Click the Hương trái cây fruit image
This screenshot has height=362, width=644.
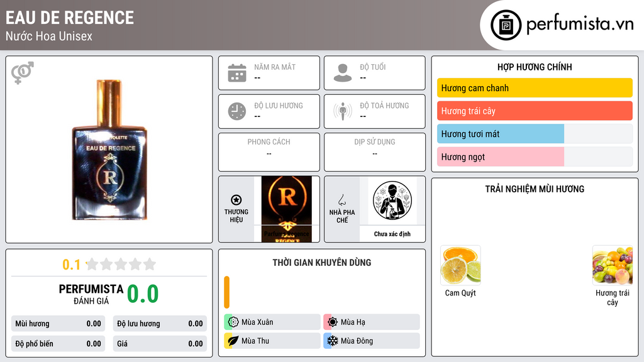click(613, 265)
